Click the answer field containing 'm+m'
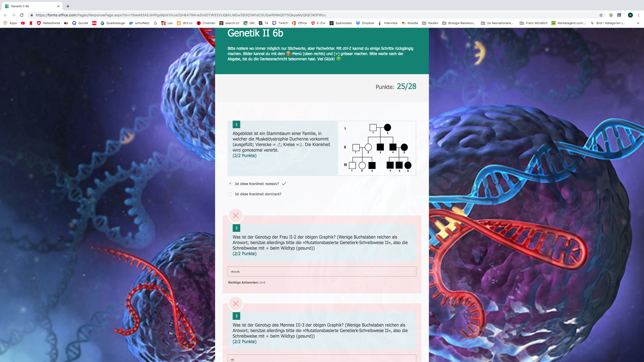 click(322, 271)
